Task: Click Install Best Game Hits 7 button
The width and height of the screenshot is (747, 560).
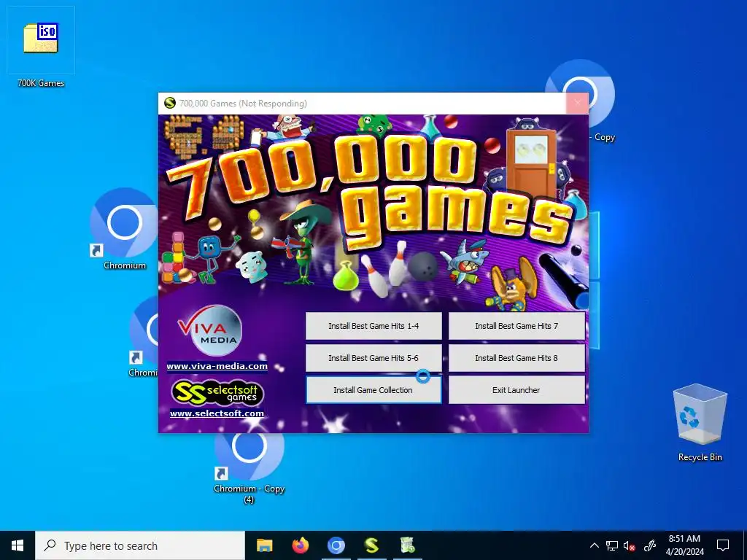Action: [x=516, y=326]
